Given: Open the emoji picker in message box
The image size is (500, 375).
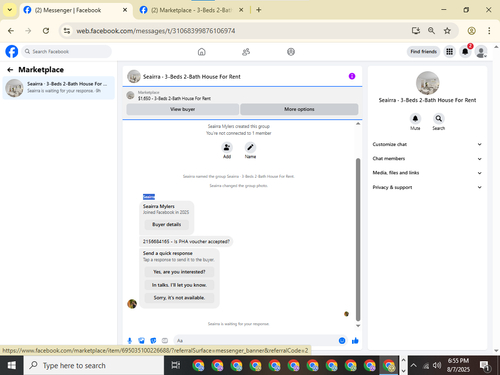Looking at the screenshot, I should [x=342, y=341].
